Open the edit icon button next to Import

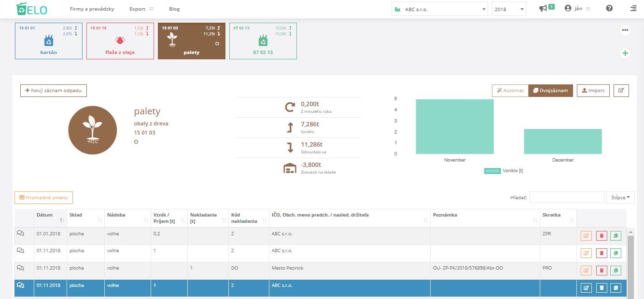click(x=621, y=91)
